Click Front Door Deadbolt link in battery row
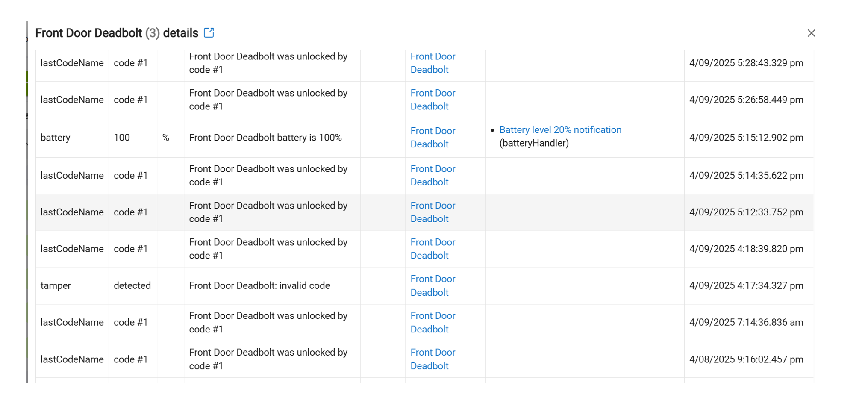The height and width of the screenshot is (406, 868). click(x=433, y=138)
